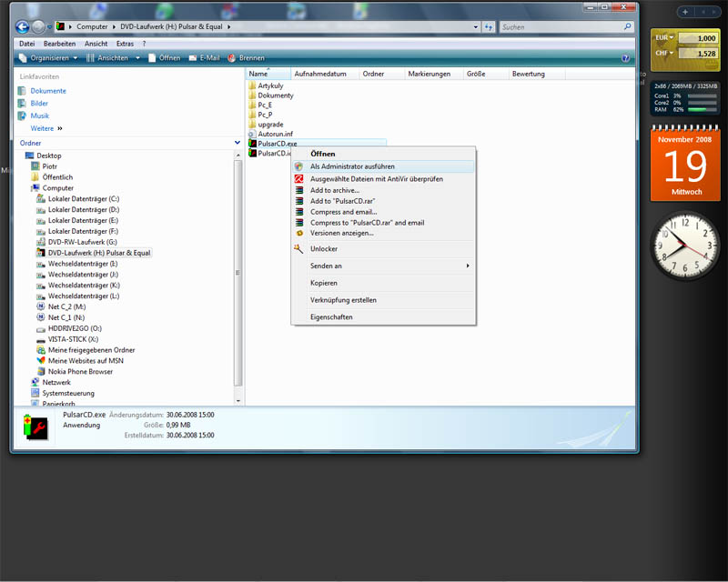
Task: Click the Brennen burn disc icon
Action: 232,58
